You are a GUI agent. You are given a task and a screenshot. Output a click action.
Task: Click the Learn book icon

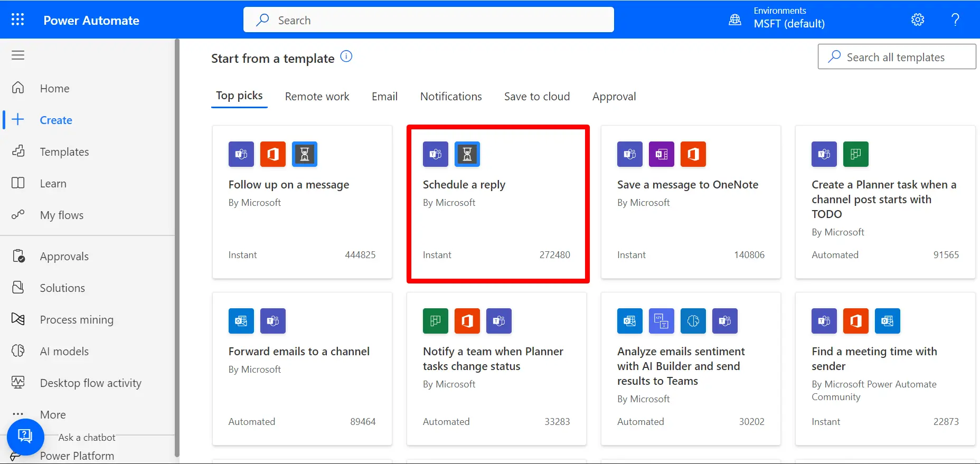pyautogui.click(x=18, y=183)
